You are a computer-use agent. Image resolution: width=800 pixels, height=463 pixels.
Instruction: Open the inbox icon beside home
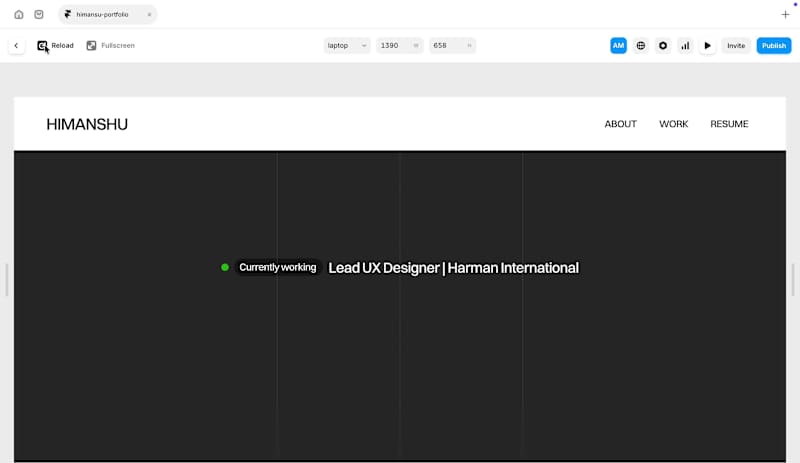coord(39,14)
